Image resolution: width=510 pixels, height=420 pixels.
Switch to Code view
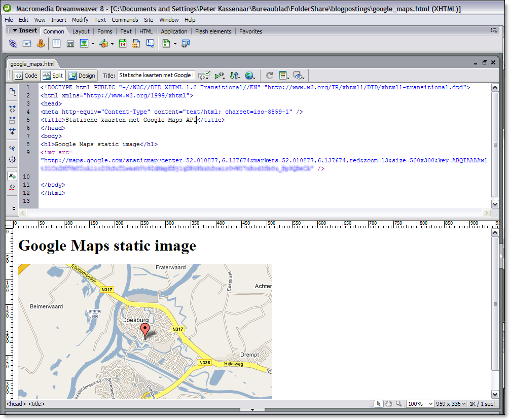click(x=26, y=76)
